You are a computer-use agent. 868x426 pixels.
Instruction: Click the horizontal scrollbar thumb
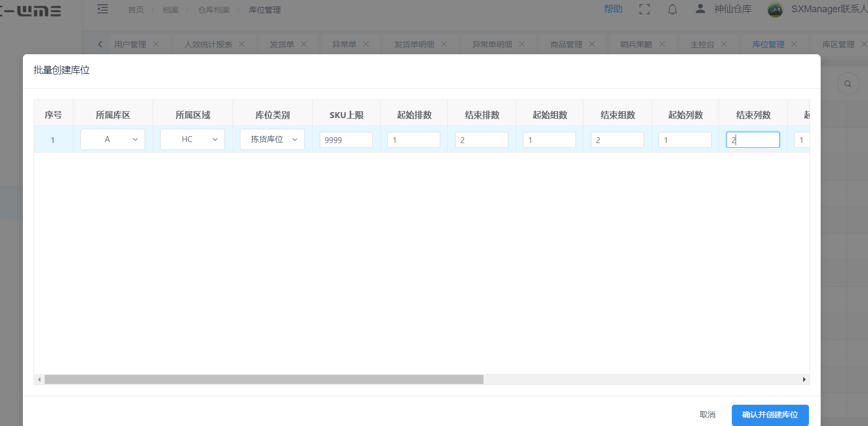pos(264,379)
